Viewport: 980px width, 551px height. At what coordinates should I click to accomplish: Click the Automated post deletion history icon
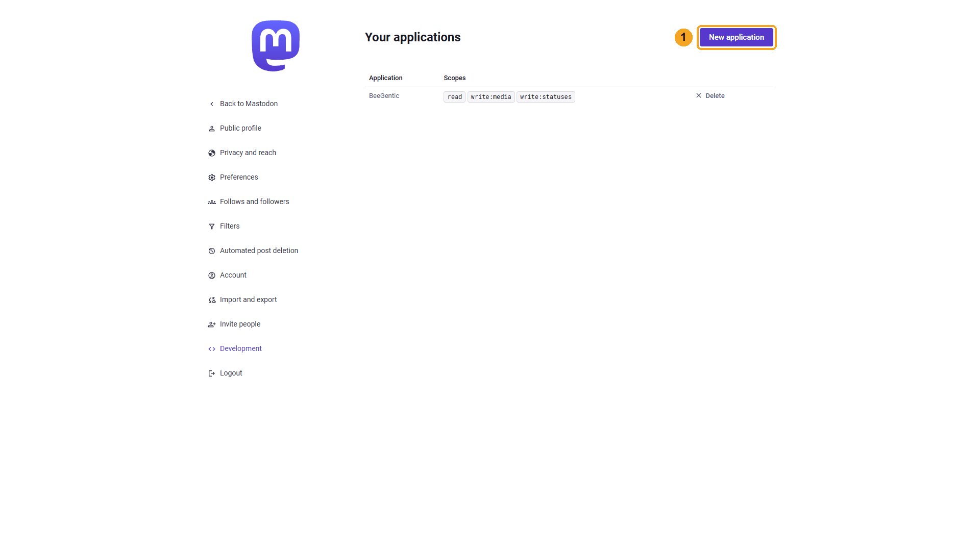pos(212,251)
